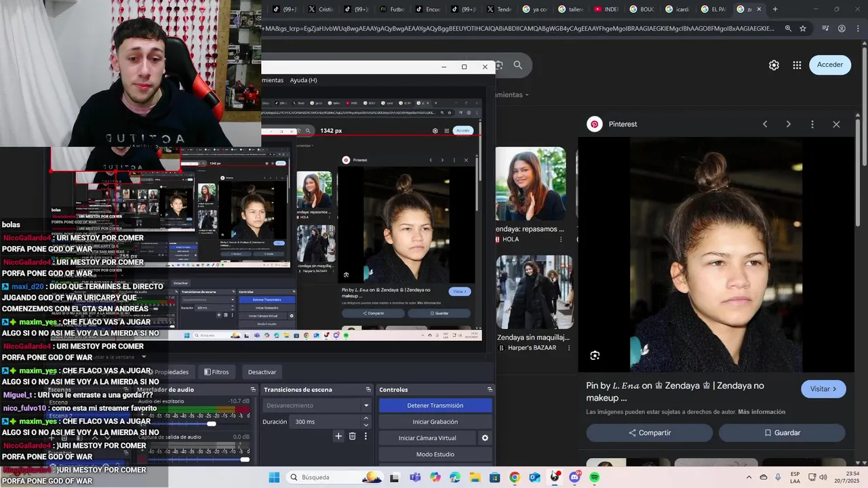Close the Pinterest image preview panel
Viewport: 868px width, 488px height.
click(x=836, y=124)
